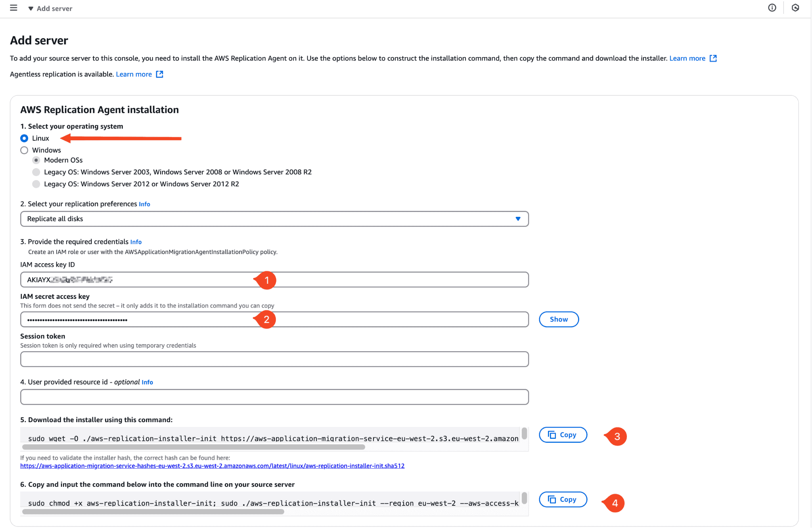Click the IAM access key ID field
The height and width of the screenshot is (528, 812).
[357, 280]
